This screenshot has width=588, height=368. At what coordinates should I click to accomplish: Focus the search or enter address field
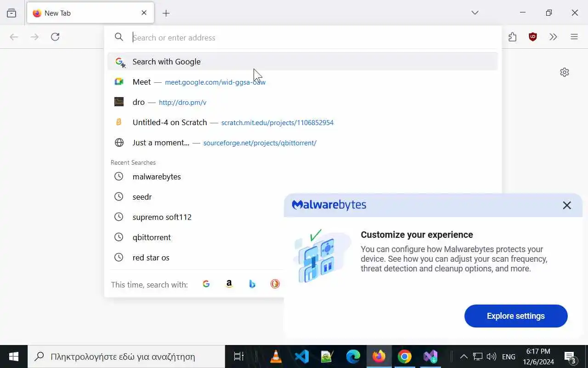point(303,37)
